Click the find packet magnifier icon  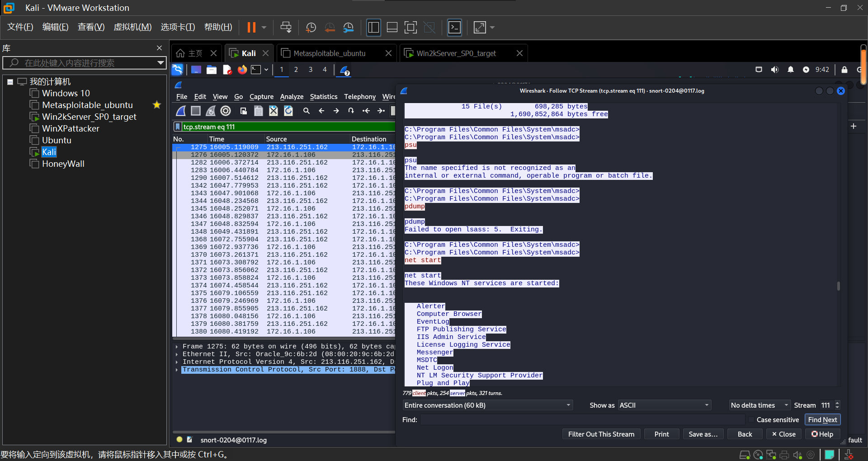(x=306, y=111)
